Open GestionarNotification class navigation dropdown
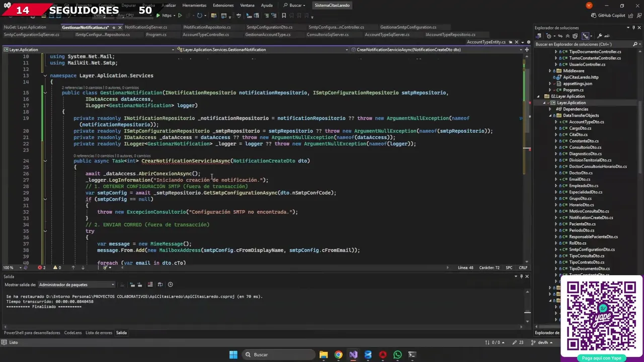Image resolution: width=644 pixels, height=362 pixels. 261,50
